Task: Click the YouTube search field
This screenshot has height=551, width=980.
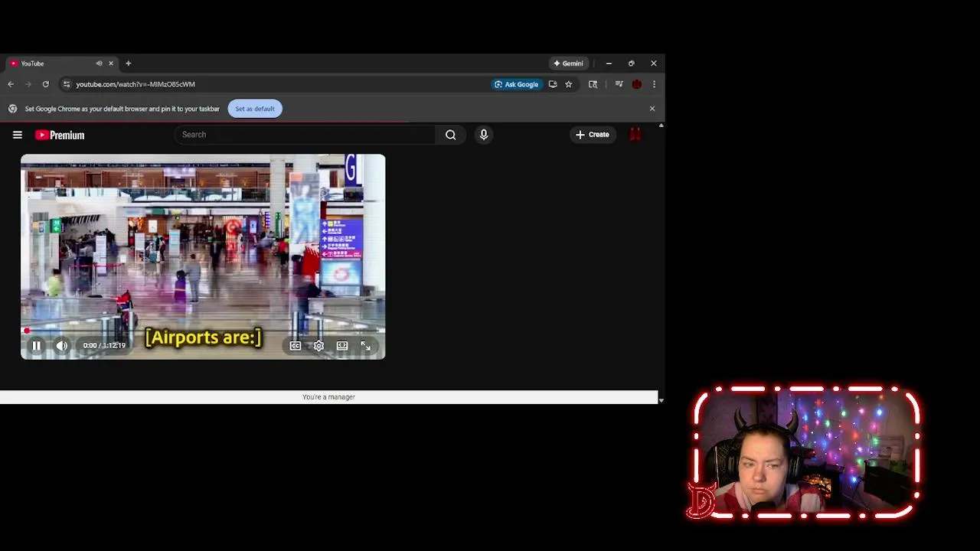Action: [305, 135]
